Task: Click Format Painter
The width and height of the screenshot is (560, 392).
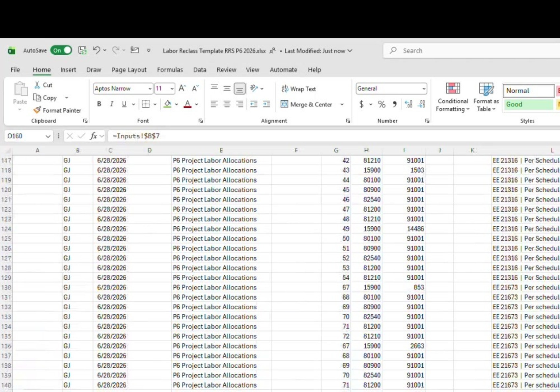Action: pos(57,110)
